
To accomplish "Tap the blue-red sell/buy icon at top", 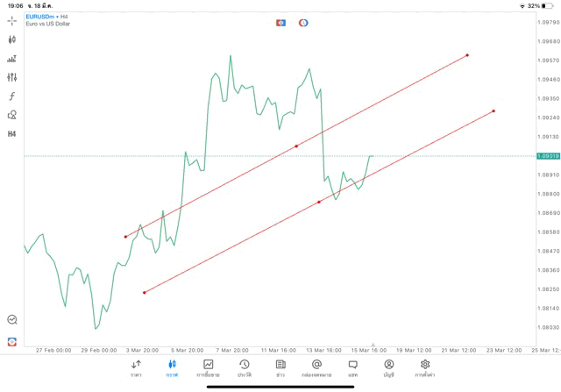I will [280, 23].
